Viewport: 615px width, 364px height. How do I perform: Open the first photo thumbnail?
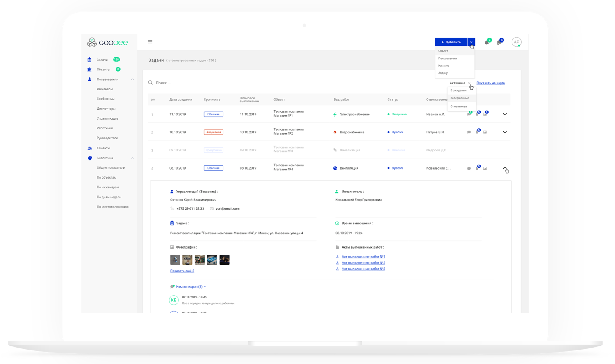click(175, 260)
